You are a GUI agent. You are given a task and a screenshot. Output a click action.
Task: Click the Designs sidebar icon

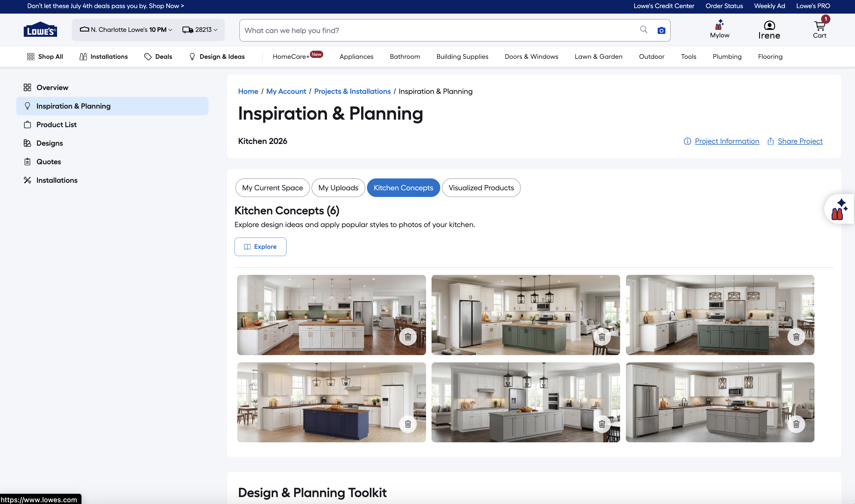coord(28,143)
